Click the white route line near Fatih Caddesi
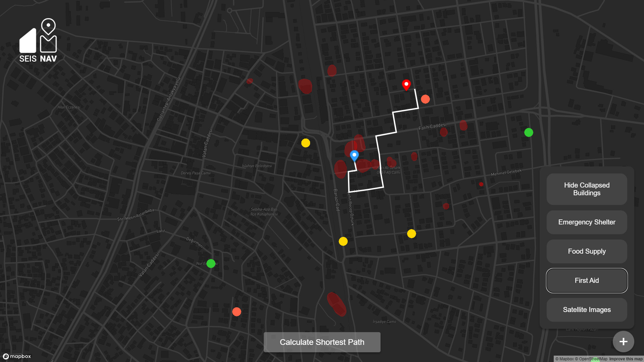644x362 pixels. tap(386, 134)
